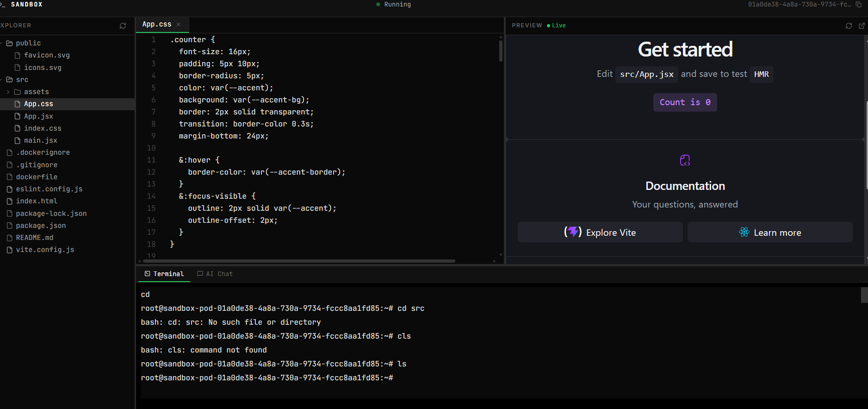Reload the live preview

coord(849,26)
